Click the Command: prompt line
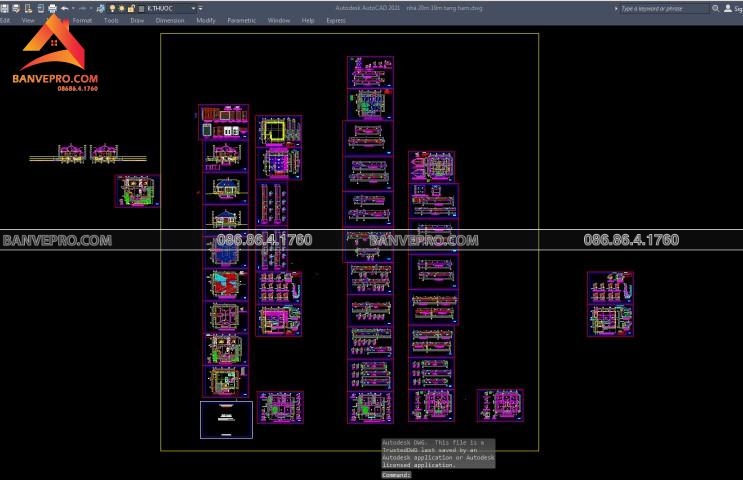The image size is (743, 480). pos(397,475)
